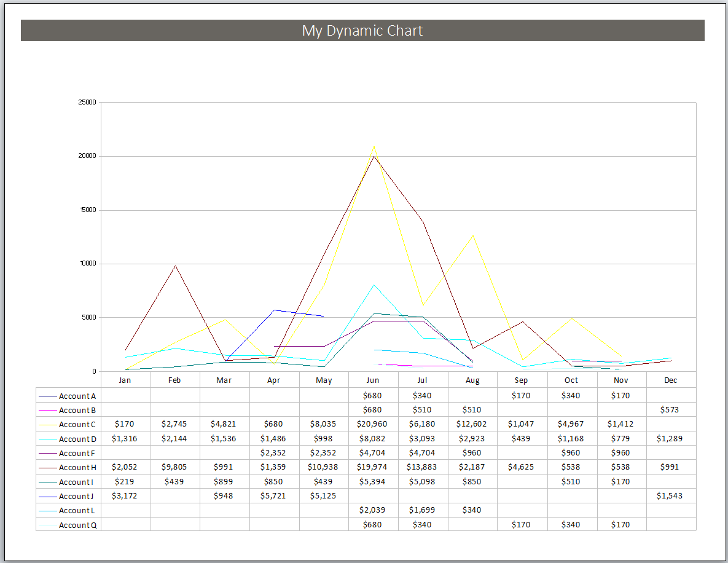
Task: Click the Aug axis label
Action: click(472, 380)
